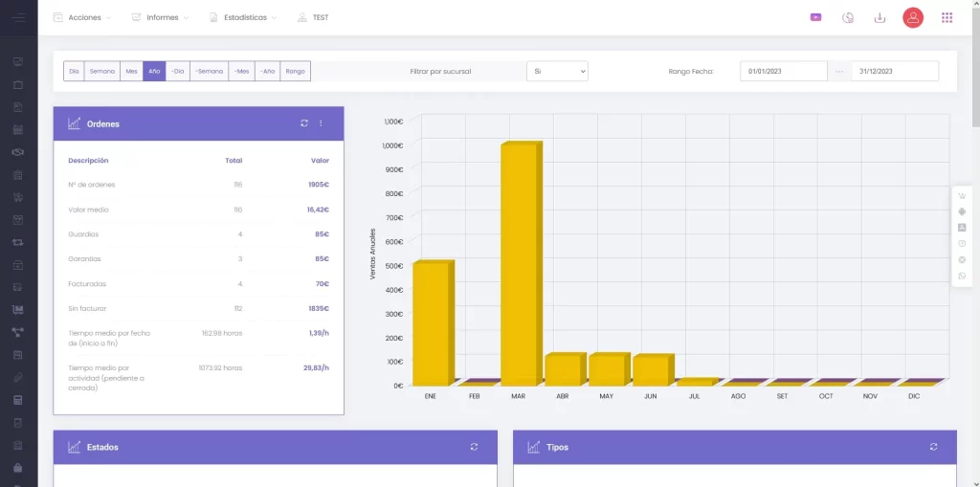Click the video tutorial icon in header

(x=815, y=17)
